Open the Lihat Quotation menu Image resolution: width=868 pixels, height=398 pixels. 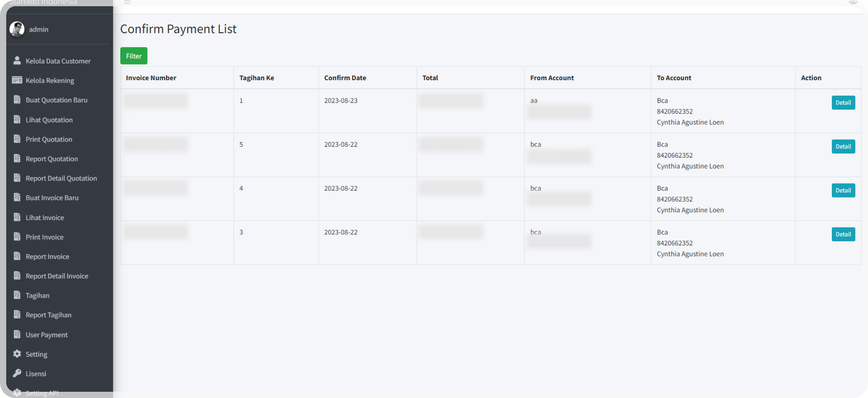[x=49, y=120]
